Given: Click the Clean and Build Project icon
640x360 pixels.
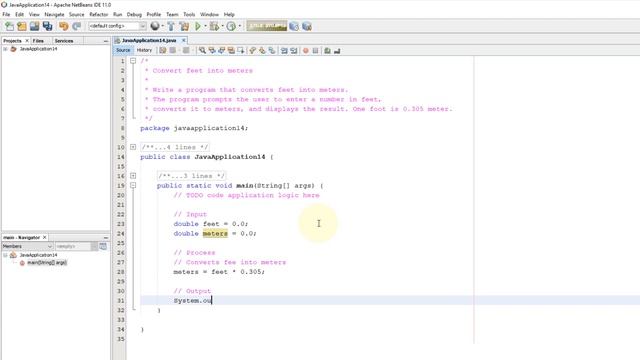Looking at the screenshot, I should 184,27.
